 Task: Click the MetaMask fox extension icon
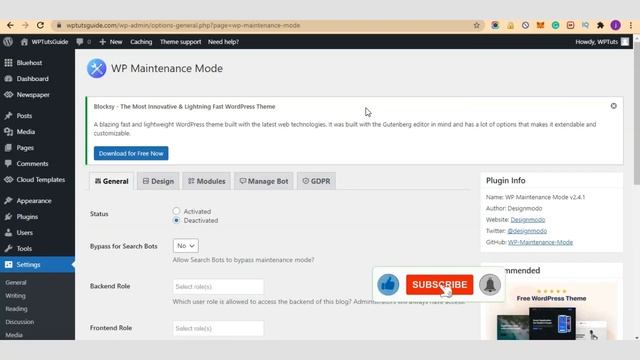click(540, 25)
